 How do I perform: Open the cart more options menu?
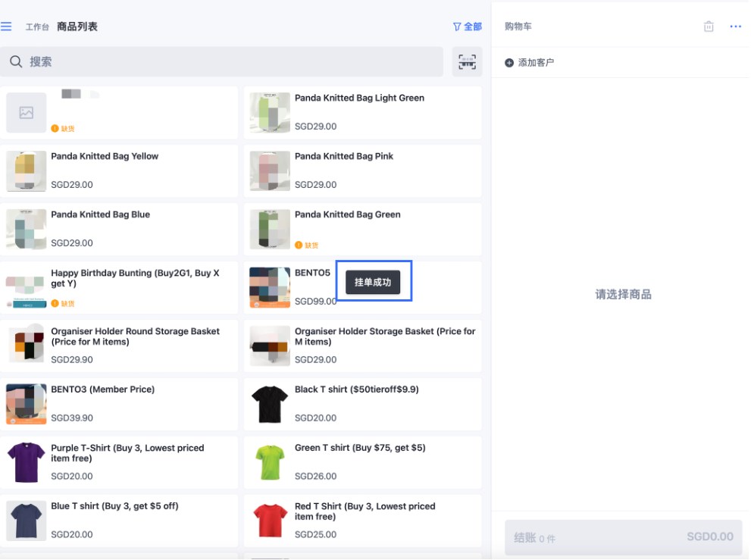tap(735, 27)
